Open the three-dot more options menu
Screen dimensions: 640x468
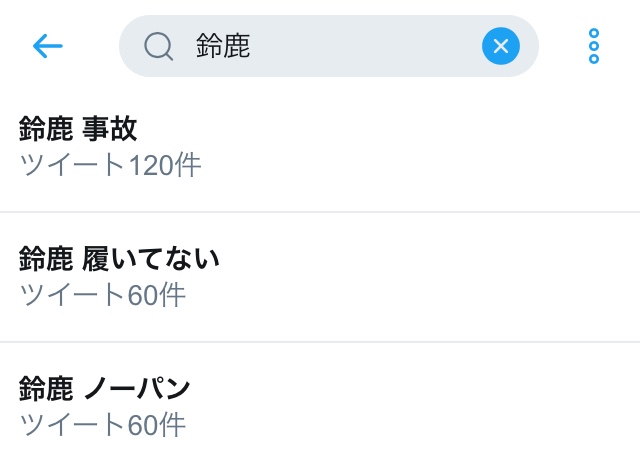pyautogui.click(x=593, y=46)
